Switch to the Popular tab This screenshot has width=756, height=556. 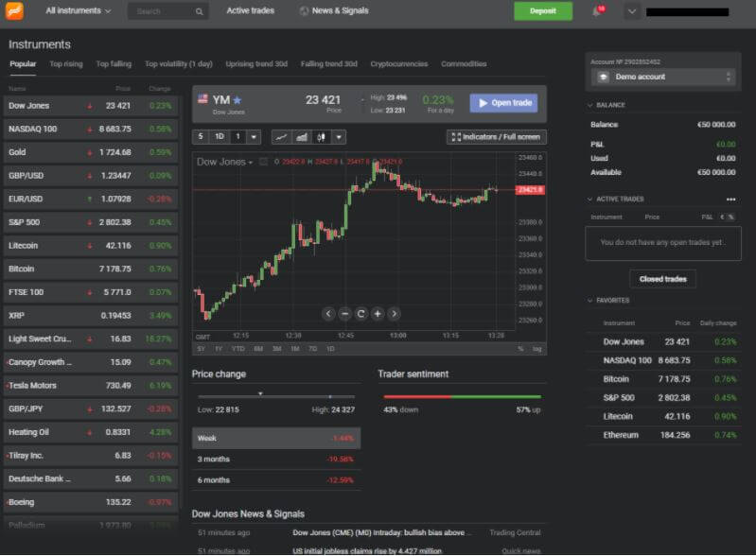(23, 64)
